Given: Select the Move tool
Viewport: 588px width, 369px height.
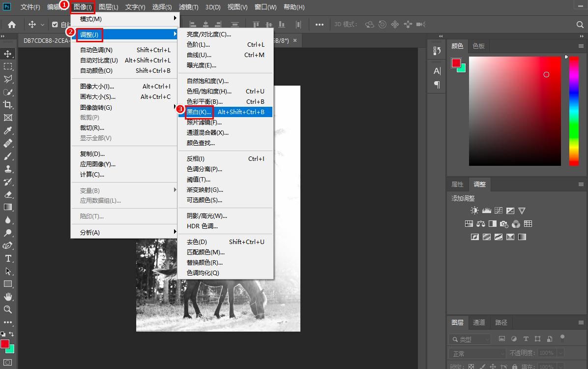Looking at the screenshot, I should [x=8, y=53].
